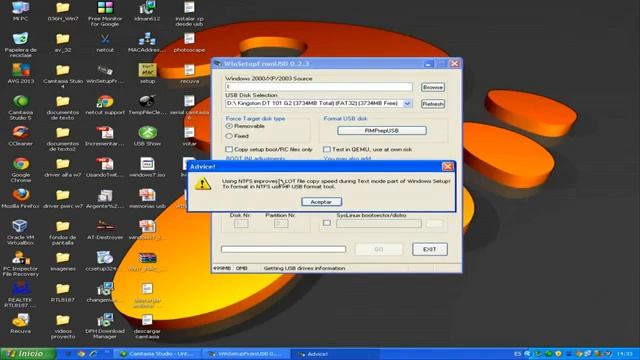Open Camtasia Studio 5 desktop shortcut
This screenshot has width=640, height=360.
click(x=20, y=107)
